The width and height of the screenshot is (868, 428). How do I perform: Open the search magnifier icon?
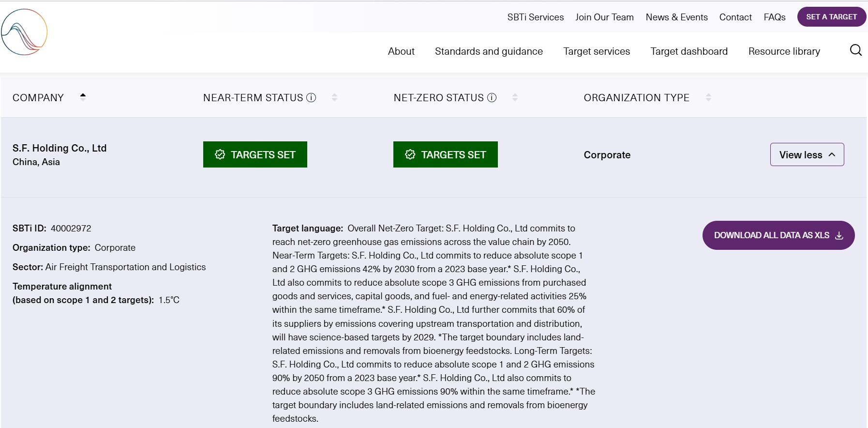(855, 50)
